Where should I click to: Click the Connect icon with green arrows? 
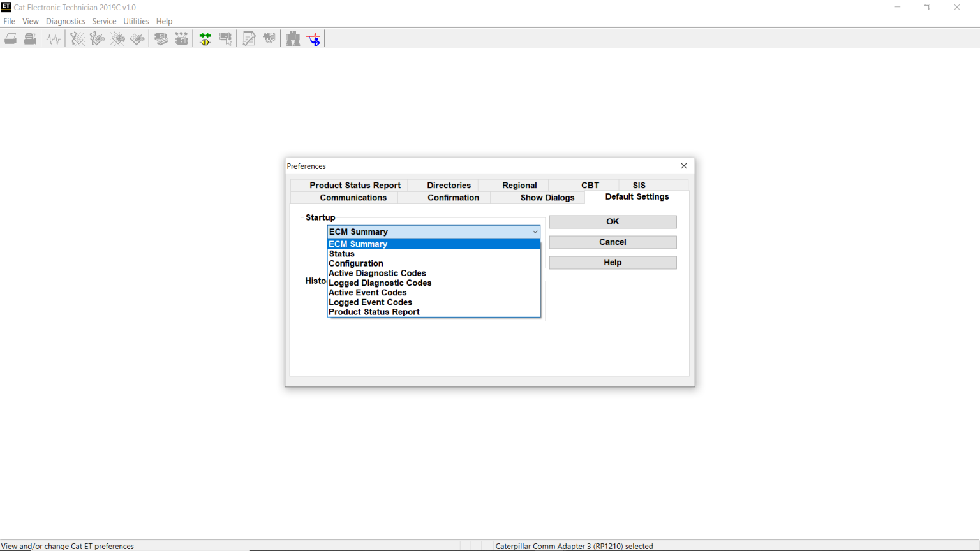205,38
